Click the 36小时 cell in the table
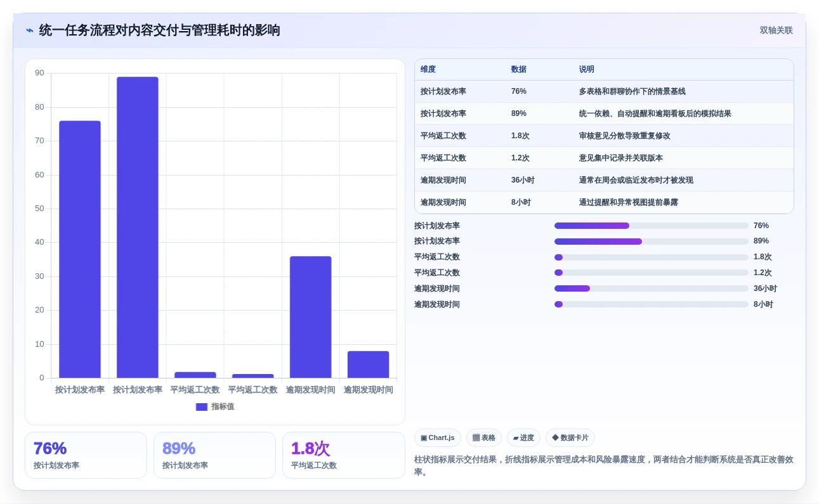Screen dimensions: 819x504 tap(523, 180)
